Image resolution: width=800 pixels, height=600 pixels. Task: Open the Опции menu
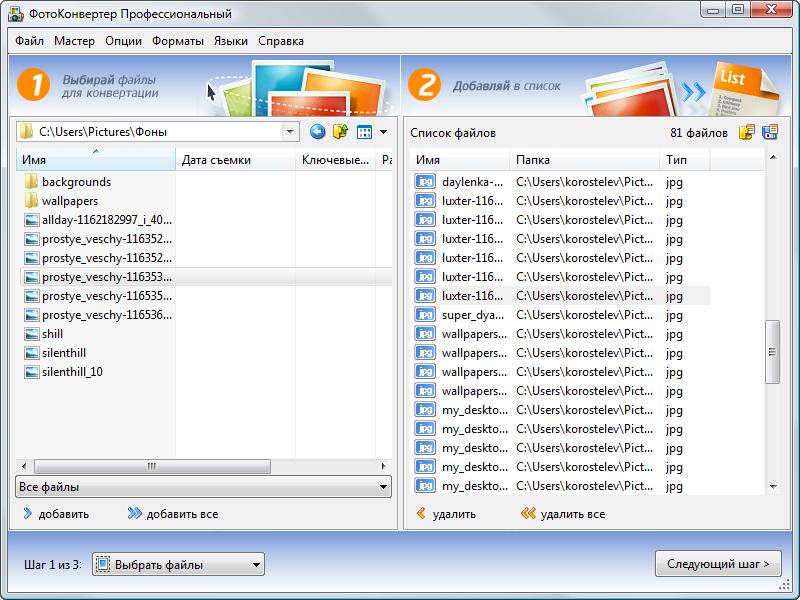click(x=123, y=41)
